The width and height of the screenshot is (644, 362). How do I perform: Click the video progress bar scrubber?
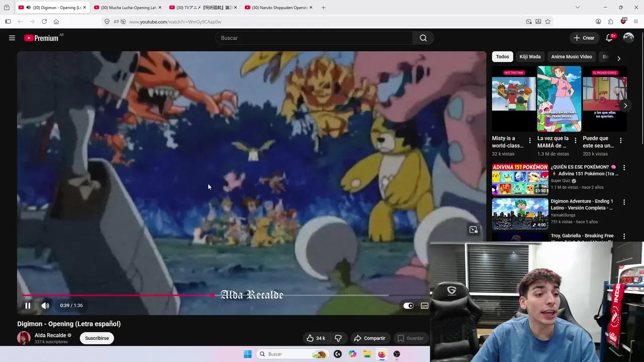[x=213, y=296]
